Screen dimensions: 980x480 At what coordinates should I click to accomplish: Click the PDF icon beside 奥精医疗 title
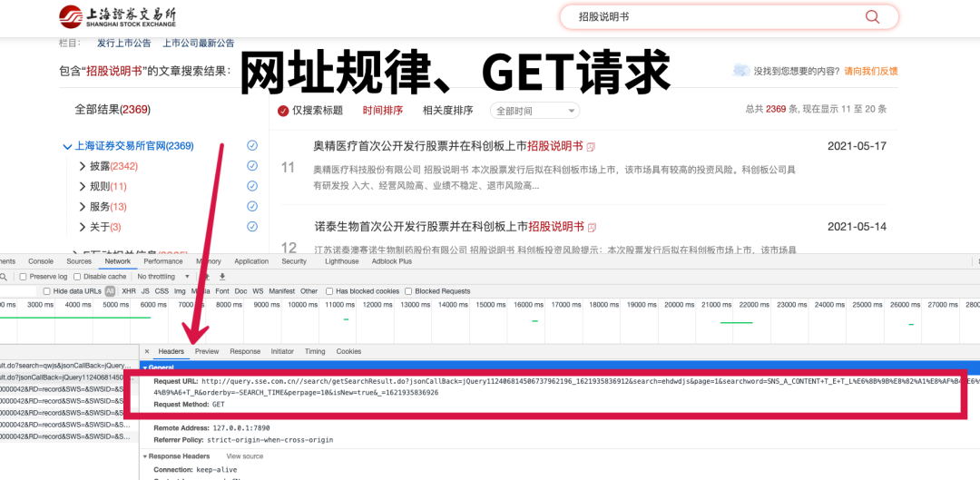point(591,147)
